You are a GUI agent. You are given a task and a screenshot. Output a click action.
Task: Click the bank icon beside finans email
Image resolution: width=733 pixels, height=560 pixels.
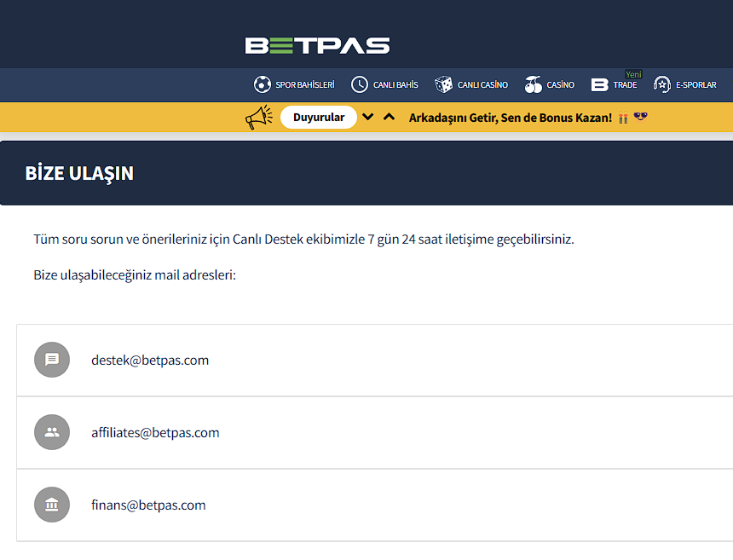point(52,505)
